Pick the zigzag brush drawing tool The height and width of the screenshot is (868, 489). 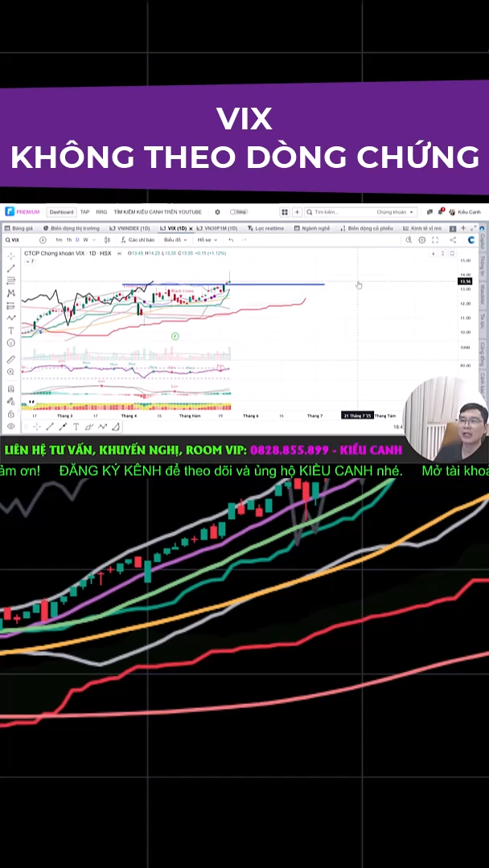[x=11, y=317]
